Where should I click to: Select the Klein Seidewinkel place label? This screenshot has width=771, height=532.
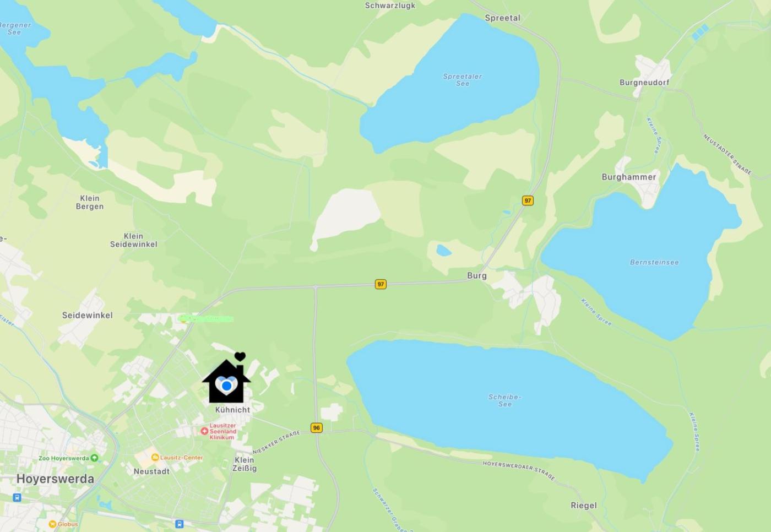coord(133,240)
